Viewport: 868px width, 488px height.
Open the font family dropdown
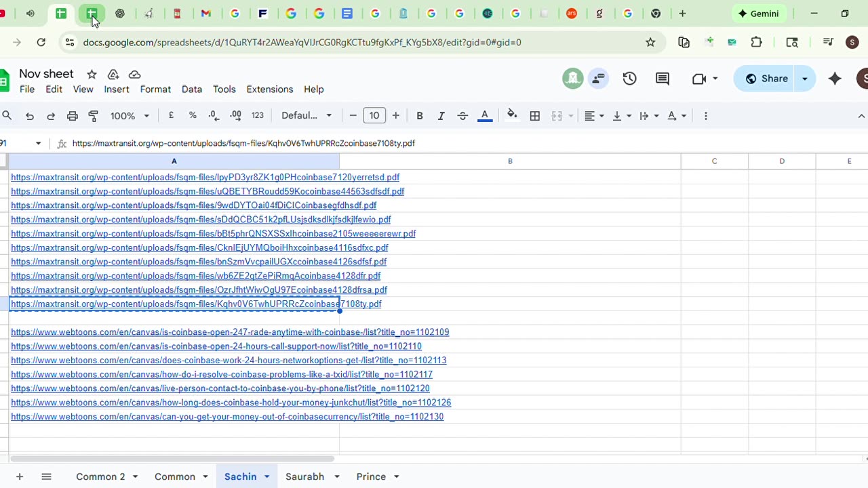307,115
